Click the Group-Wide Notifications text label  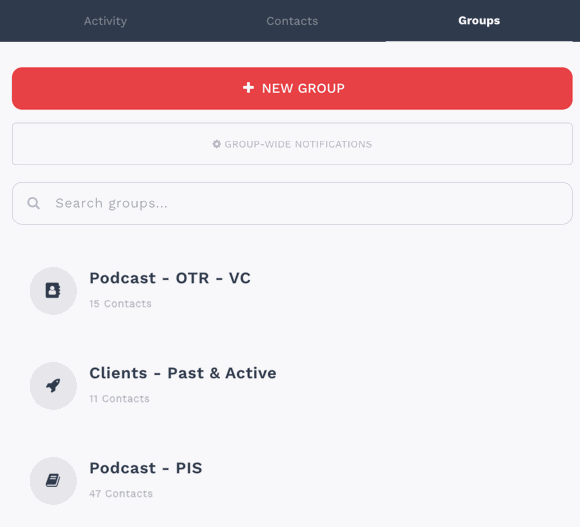pyautogui.click(x=298, y=144)
